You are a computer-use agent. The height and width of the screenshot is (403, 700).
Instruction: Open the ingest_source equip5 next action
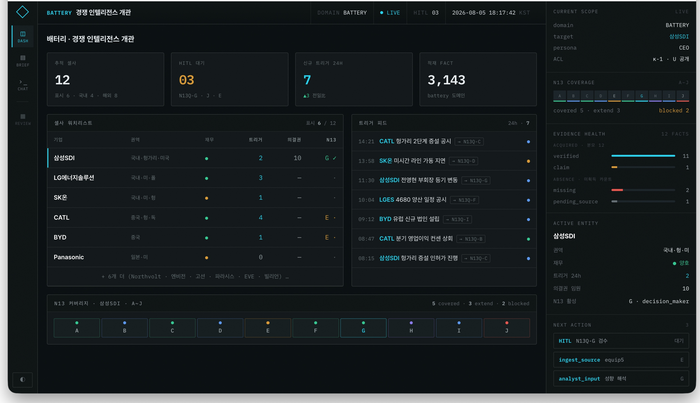(621, 360)
